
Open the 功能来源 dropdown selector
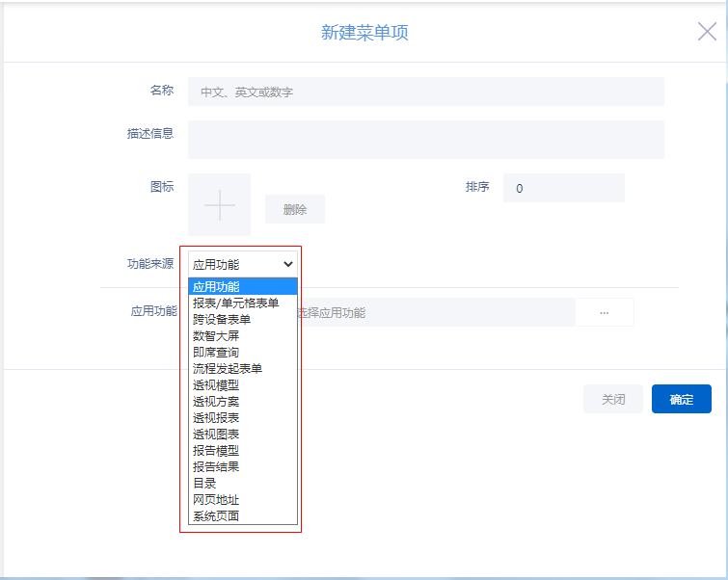(x=242, y=263)
